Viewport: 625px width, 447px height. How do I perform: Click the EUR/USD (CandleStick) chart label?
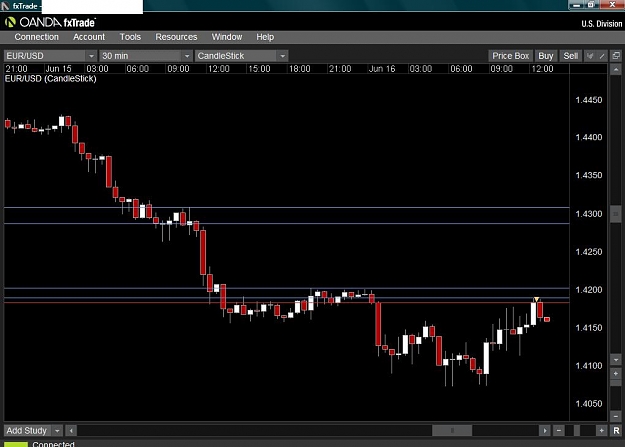(51, 79)
